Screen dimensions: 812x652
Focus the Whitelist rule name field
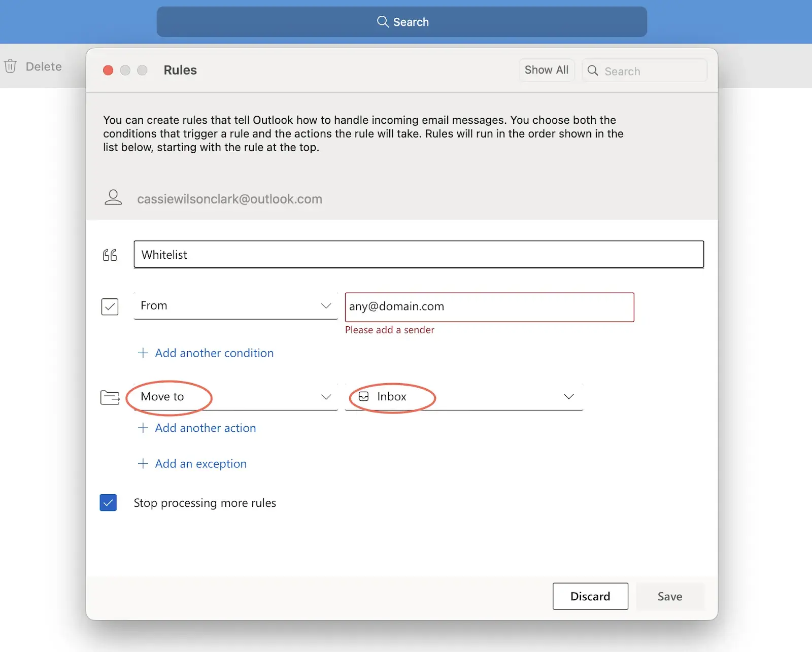419,255
